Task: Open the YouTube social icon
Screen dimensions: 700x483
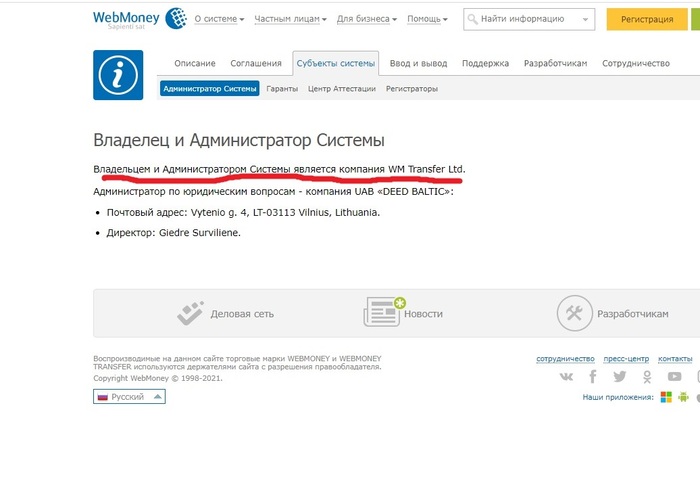Action: pos(675,377)
